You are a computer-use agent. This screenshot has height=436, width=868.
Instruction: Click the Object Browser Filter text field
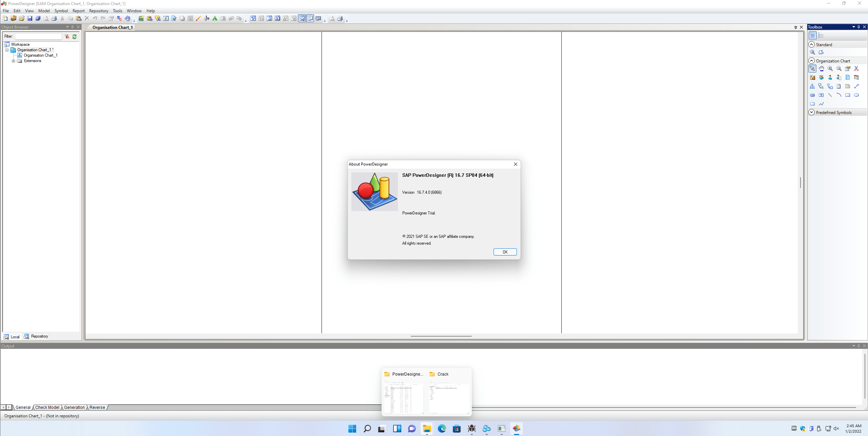(x=38, y=37)
